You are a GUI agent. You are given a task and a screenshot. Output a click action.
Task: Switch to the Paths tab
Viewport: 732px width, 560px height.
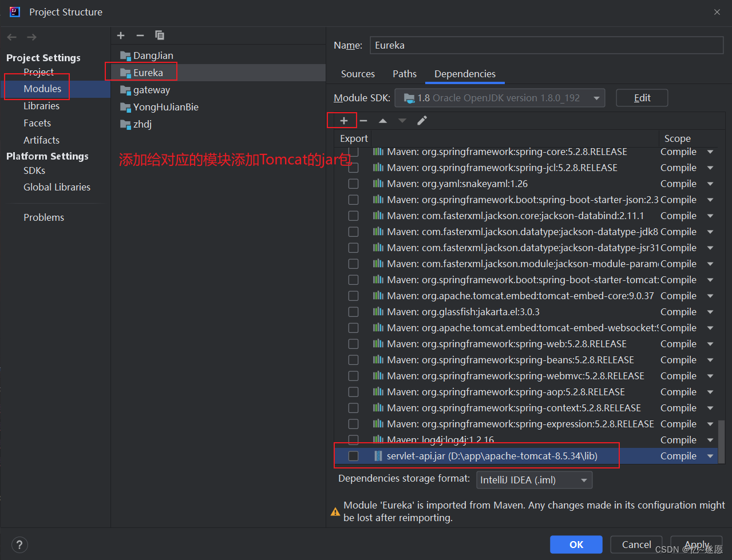(405, 74)
